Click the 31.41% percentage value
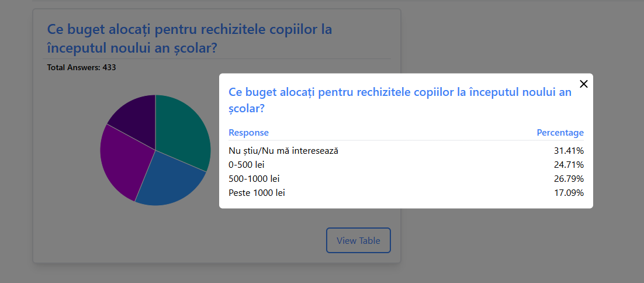This screenshot has height=283, width=644. (x=569, y=151)
